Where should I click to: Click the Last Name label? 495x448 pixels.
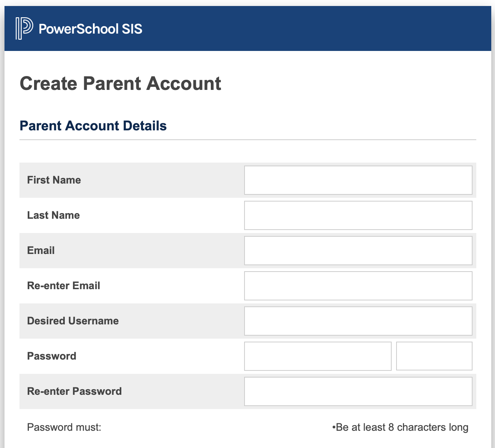[x=54, y=215]
